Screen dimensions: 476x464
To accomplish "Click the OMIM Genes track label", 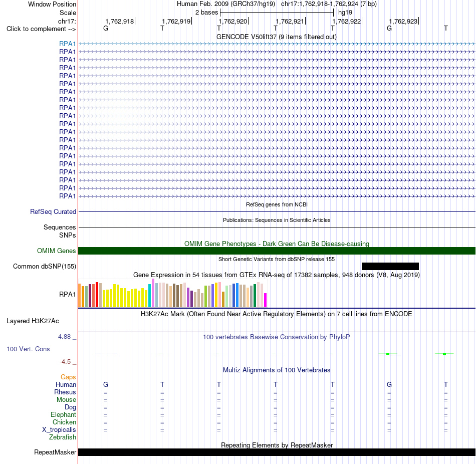I will (57, 251).
